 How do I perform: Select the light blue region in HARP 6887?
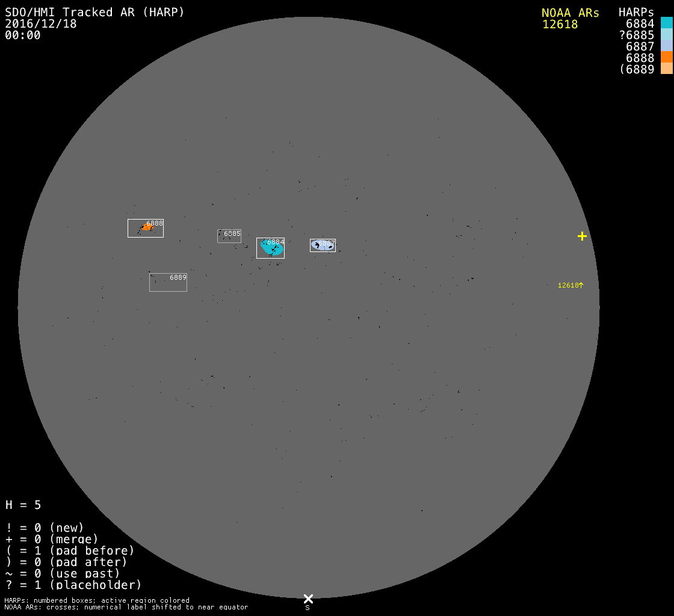[x=322, y=245]
